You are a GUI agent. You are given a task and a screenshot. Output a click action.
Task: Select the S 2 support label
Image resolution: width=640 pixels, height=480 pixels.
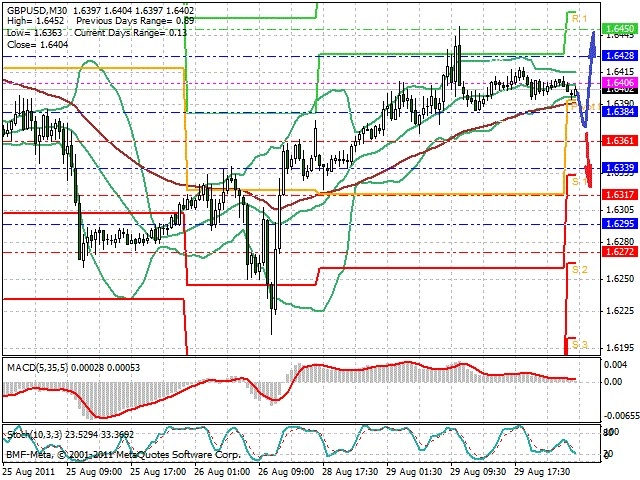(x=580, y=270)
